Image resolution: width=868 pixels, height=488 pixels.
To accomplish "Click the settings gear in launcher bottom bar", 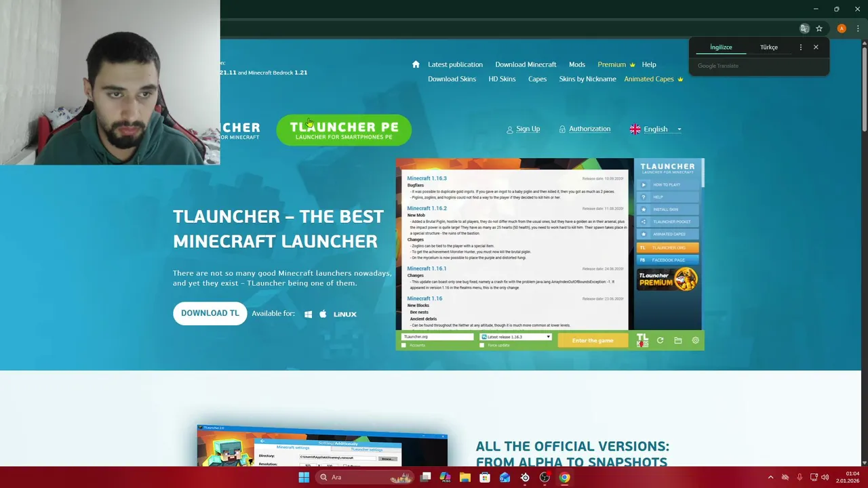I will (x=695, y=340).
